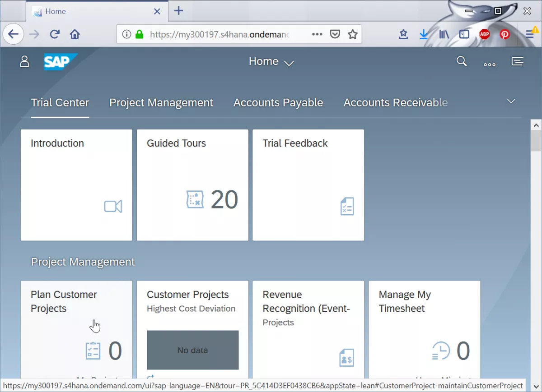Click the green padlock security icon
Screen dimensions: 542x392
139,34
